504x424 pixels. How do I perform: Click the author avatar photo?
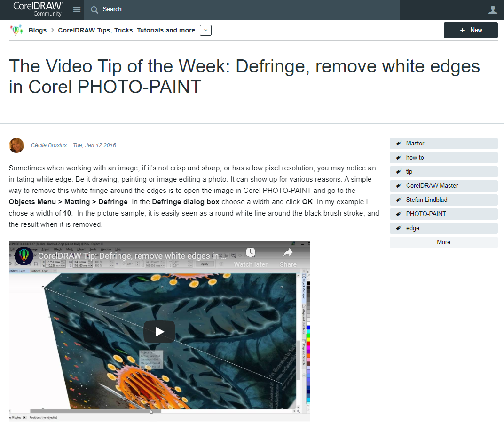tap(16, 145)
